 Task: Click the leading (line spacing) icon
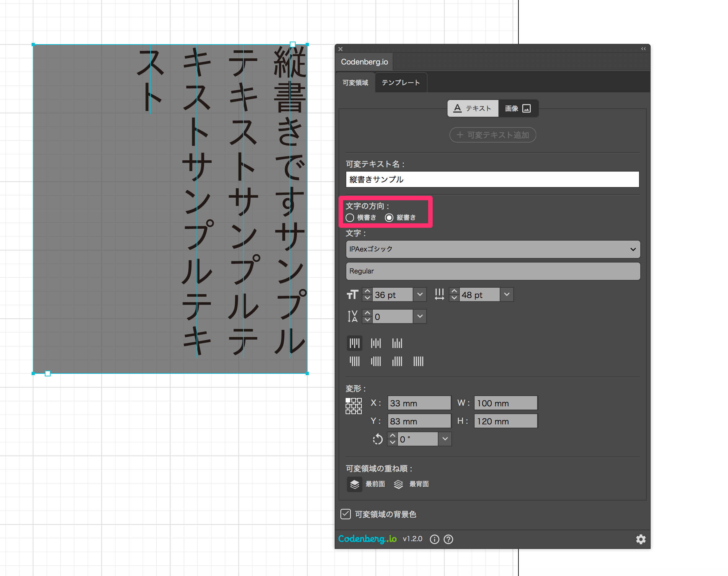coord(439,295)
